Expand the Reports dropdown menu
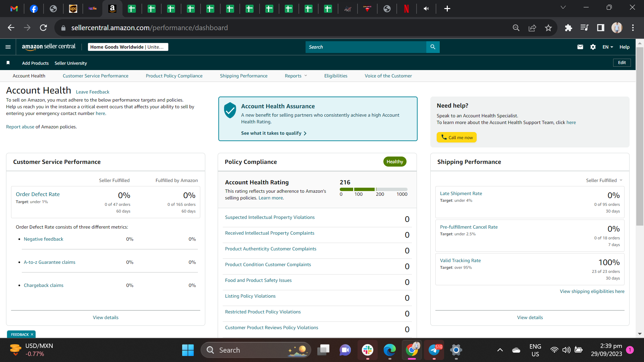 [296, 76]
